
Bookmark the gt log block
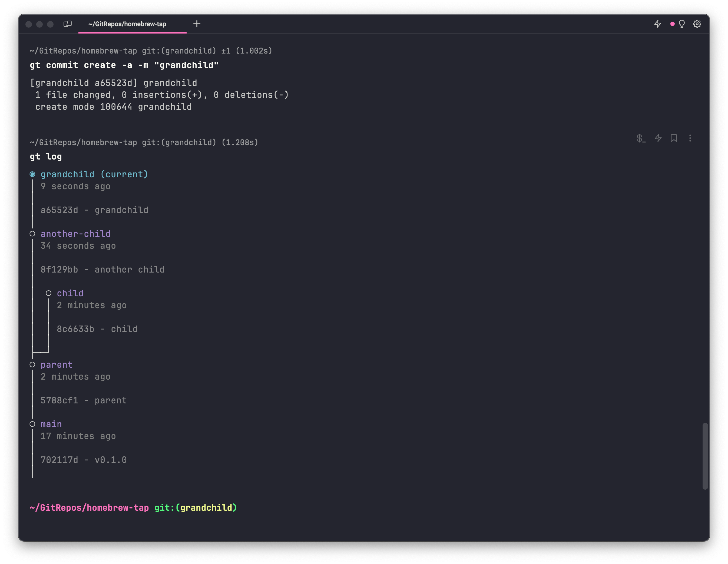[674, 138]
